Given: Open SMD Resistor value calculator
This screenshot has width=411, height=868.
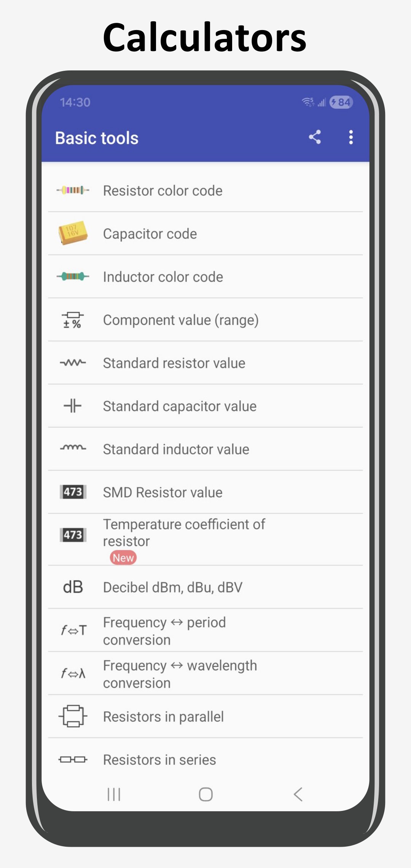Looking at the screenshot, I should (163, 492).
